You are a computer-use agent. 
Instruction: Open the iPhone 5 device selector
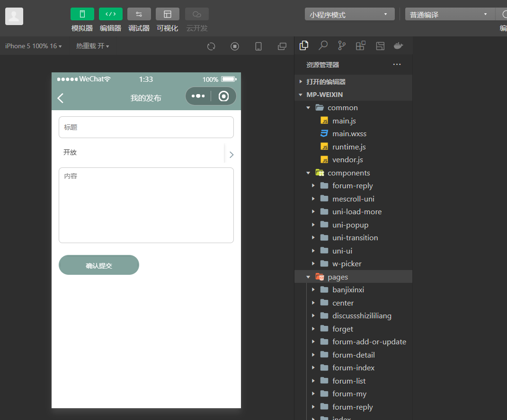pos(33,46)
